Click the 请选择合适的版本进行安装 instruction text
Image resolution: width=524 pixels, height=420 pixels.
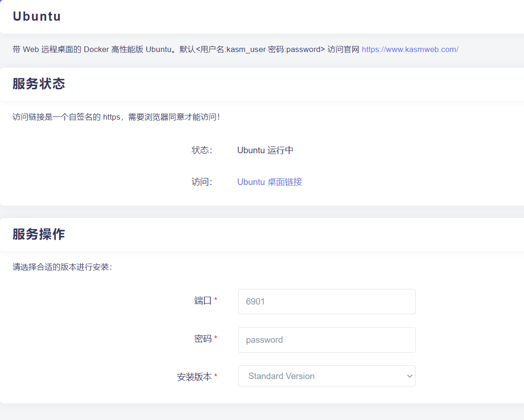[62, 267]
